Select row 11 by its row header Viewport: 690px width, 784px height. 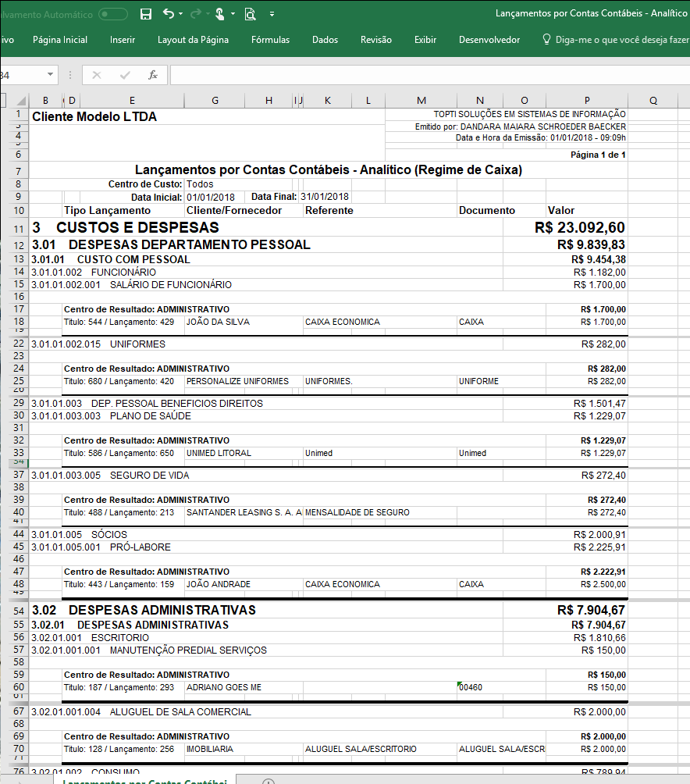19,229
